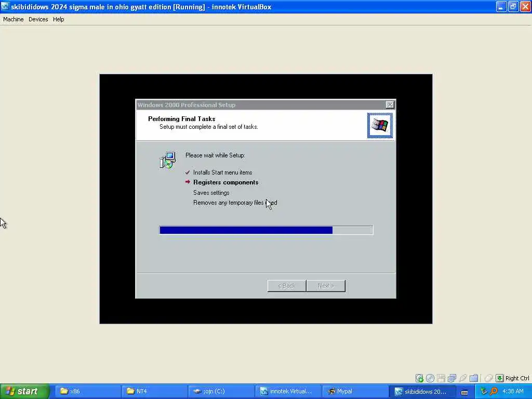Click the hard disk activity indicator icon
The width and height of the screenshot is (532, 399).
coord(419,378)
